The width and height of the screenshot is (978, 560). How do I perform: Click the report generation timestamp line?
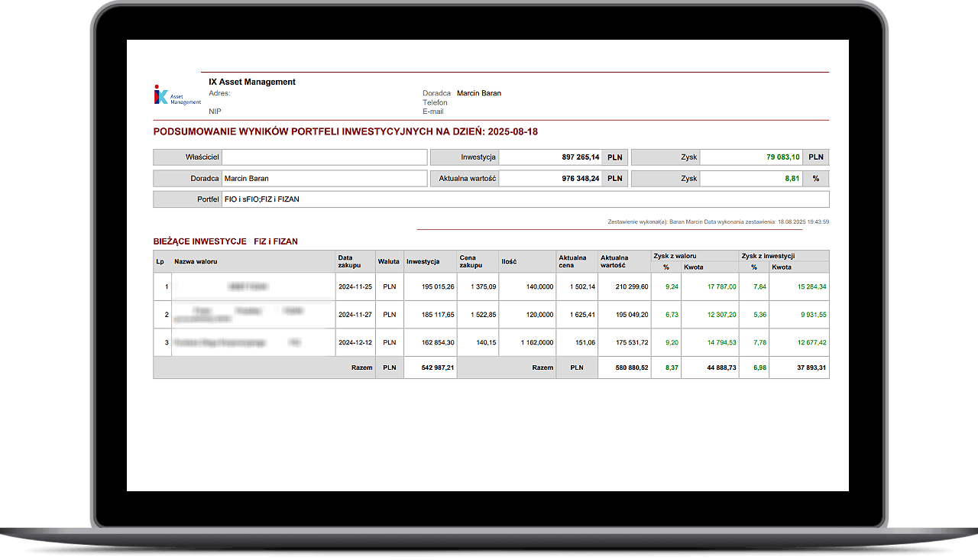coord(717,222)
